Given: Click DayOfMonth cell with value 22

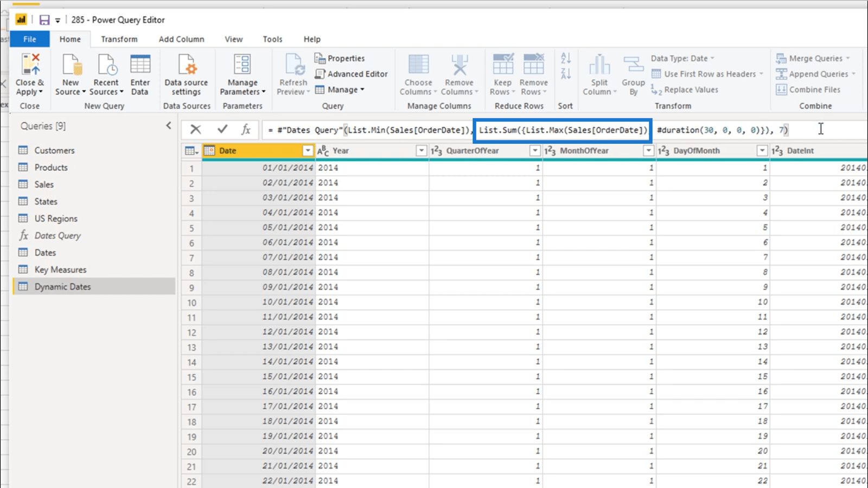Looking at the screenshot, I should pos(713,480).
